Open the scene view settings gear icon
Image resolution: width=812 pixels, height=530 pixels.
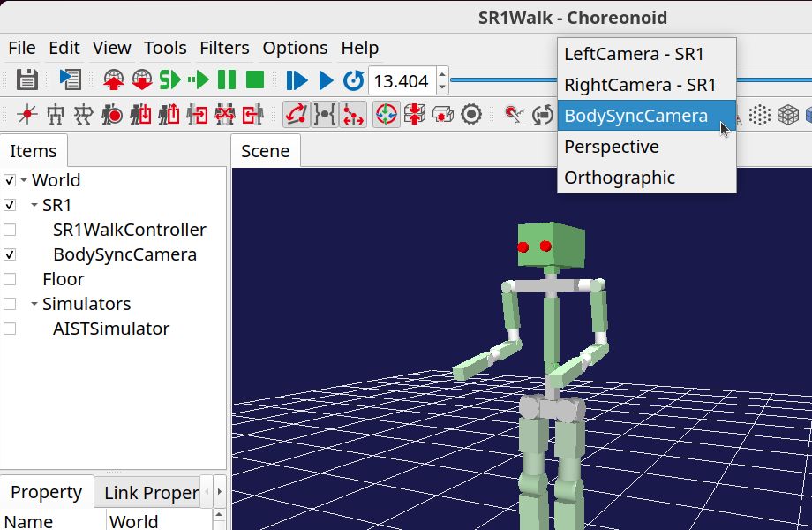click(x=471, y=114)
